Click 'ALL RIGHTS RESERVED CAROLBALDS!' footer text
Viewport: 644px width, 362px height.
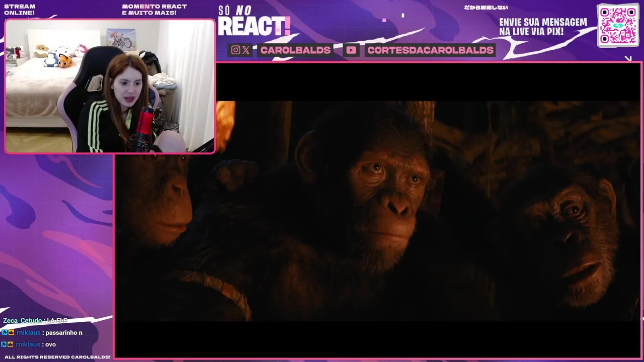[57, 356]
